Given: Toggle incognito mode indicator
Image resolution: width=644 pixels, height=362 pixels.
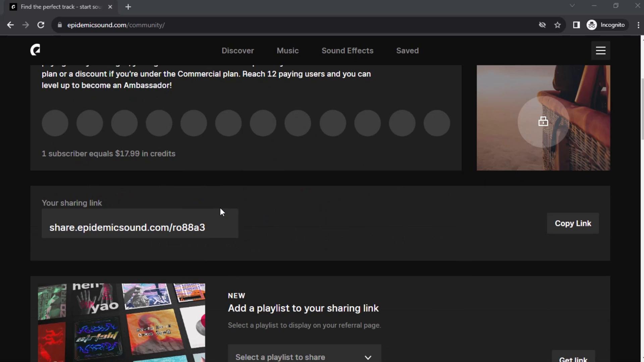Looking at the screenshot, I should (x=608, y=25).
